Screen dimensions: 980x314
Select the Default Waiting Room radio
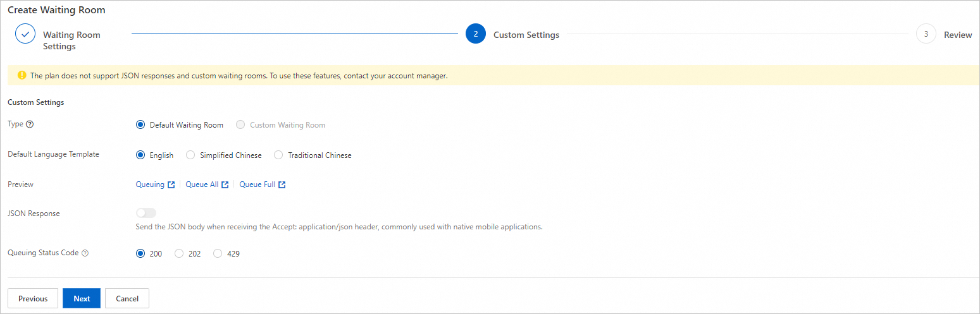140,125
